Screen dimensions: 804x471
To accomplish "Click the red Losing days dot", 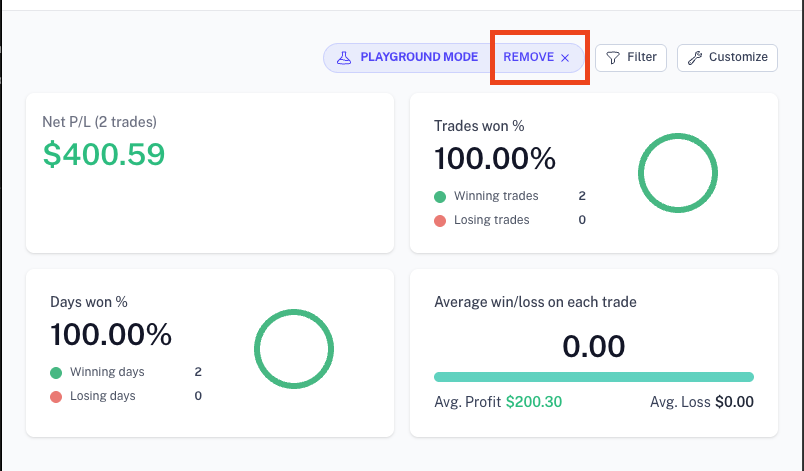I will (x=56, y=397).
